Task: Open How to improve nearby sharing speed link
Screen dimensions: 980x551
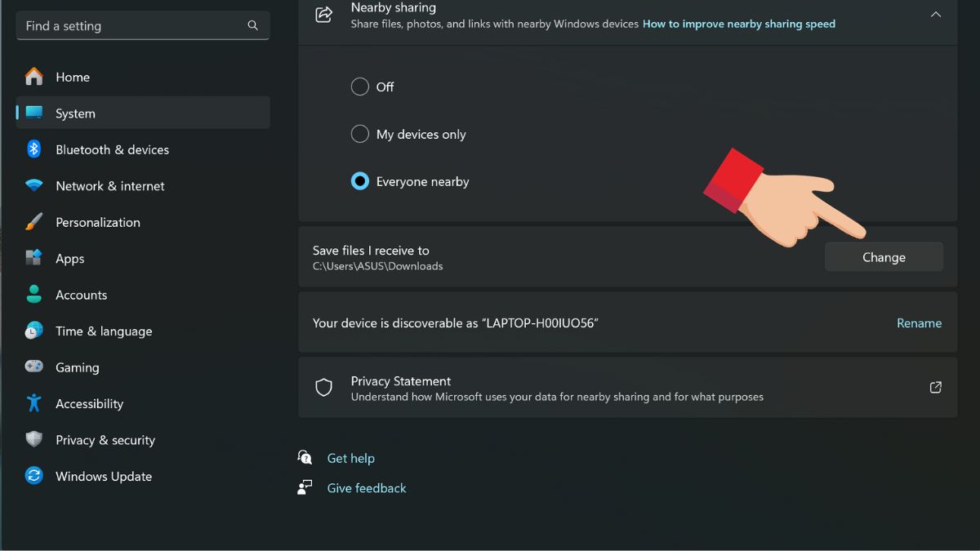Action: [x=738, y=24]
